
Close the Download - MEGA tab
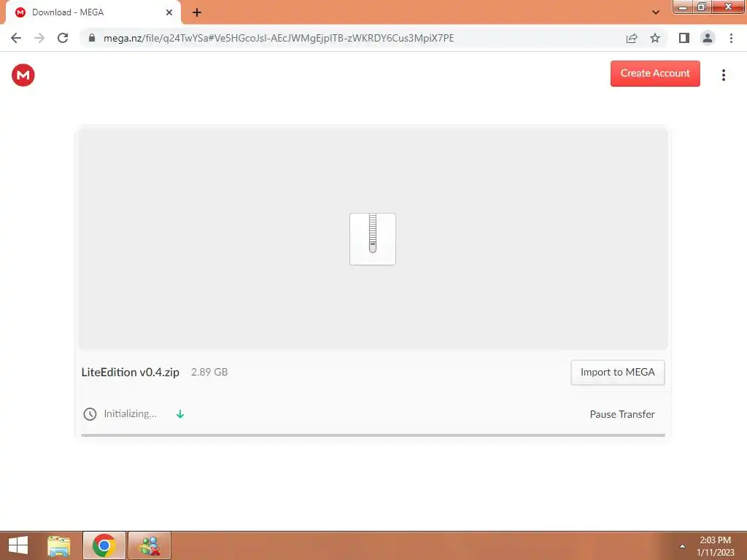(x=169, y=12)
